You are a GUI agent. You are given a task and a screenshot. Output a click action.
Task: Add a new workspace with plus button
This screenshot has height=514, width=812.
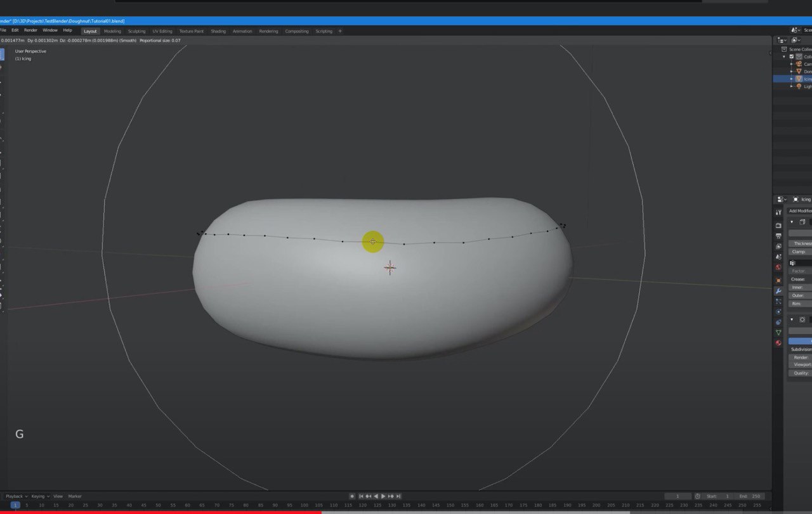(340, 31)
